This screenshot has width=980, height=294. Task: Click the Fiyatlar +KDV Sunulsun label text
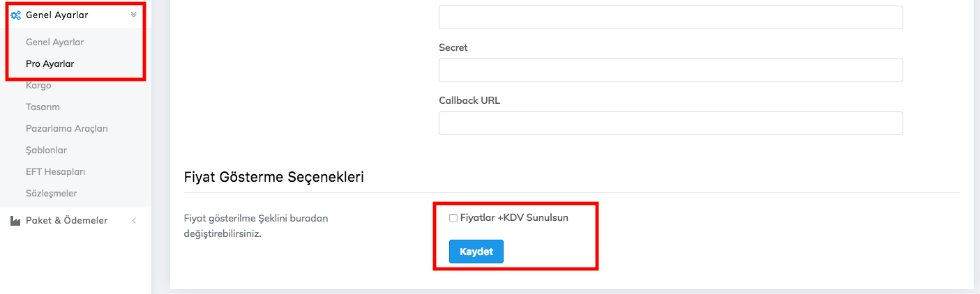[514, 218]
